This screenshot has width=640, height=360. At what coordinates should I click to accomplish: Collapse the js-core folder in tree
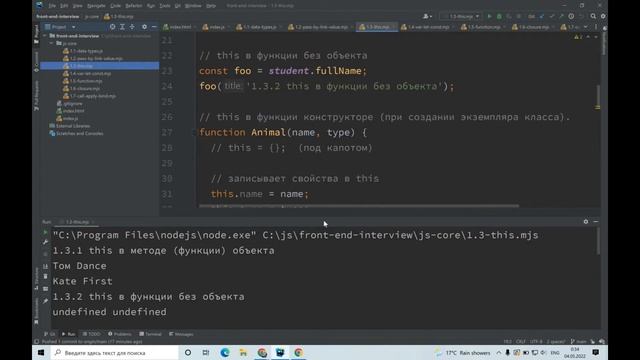[52, 43]
